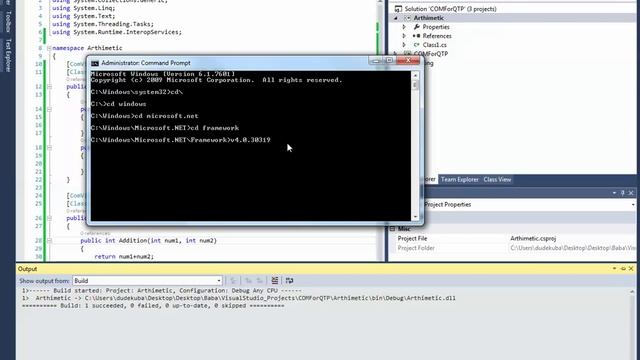Switch to the Class View tab

pos(497,180)
